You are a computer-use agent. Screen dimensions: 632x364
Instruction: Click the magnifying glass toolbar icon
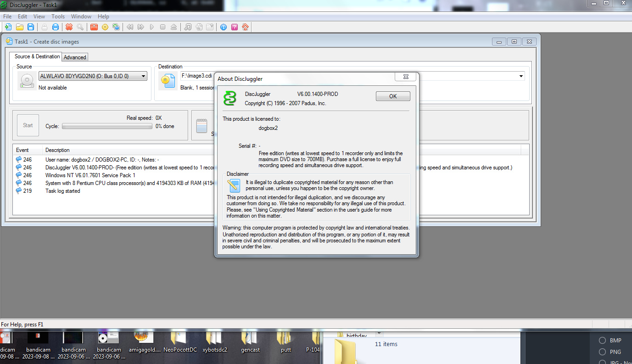click(80, 27)
